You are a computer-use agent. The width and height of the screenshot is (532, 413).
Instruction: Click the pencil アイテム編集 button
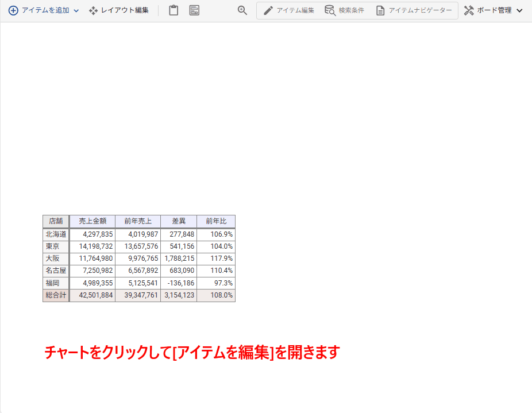(x=289, y=10)
